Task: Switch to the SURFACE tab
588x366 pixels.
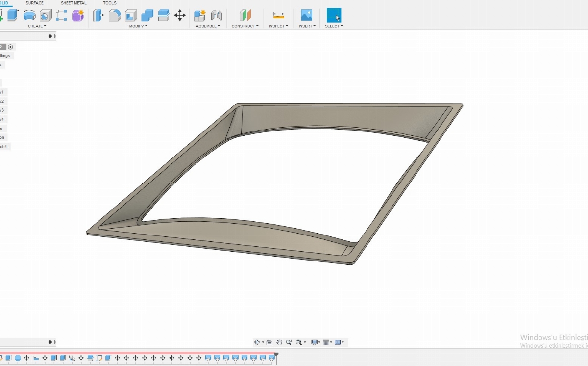Action: [x=35, y=3]
